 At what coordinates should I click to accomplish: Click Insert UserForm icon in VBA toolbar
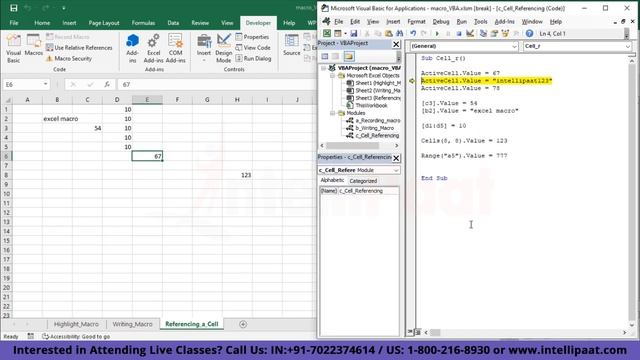[x=338, y=33]
